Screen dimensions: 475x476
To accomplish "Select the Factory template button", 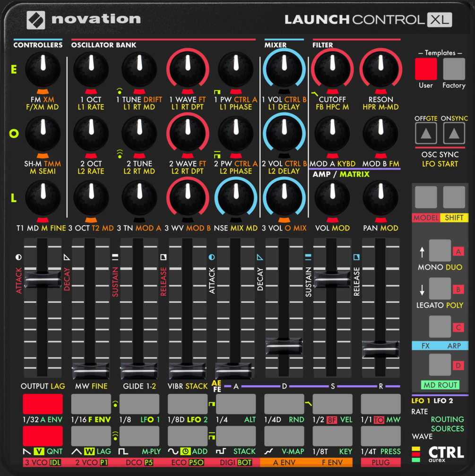I will 454,69.
